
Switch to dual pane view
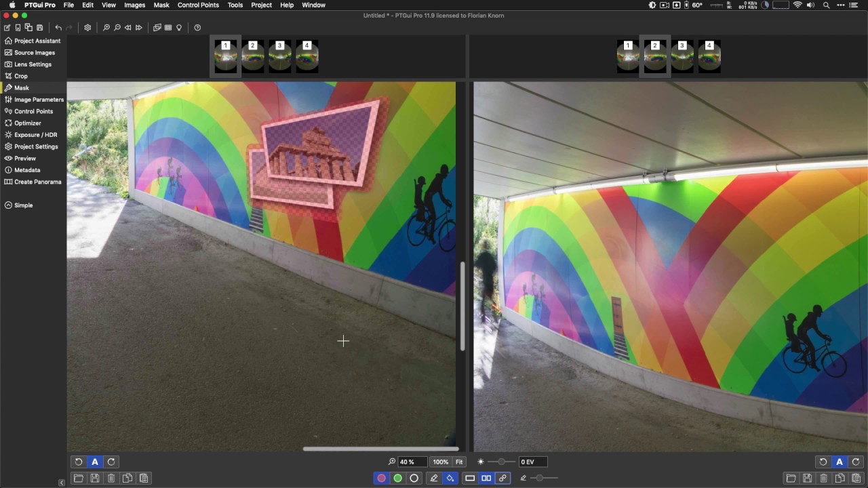point(486,478)
